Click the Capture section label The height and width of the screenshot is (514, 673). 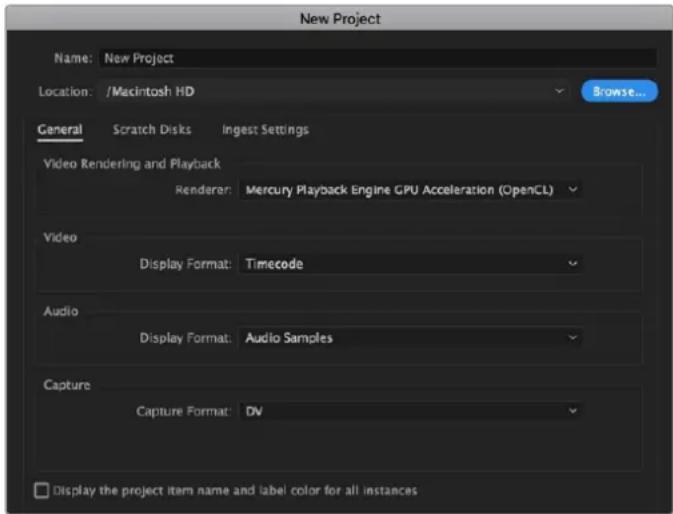(67, 385)
